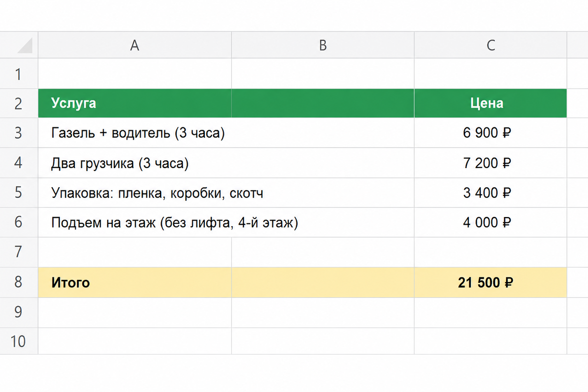Image resolution: width=588 pixels, height=392 pixels.
Task: Select row 2 header
Action: (19, 103)
